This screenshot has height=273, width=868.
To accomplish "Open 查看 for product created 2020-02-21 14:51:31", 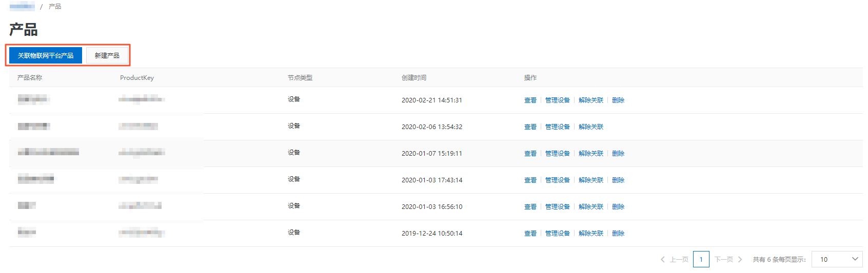I will [x=530, y=100].
